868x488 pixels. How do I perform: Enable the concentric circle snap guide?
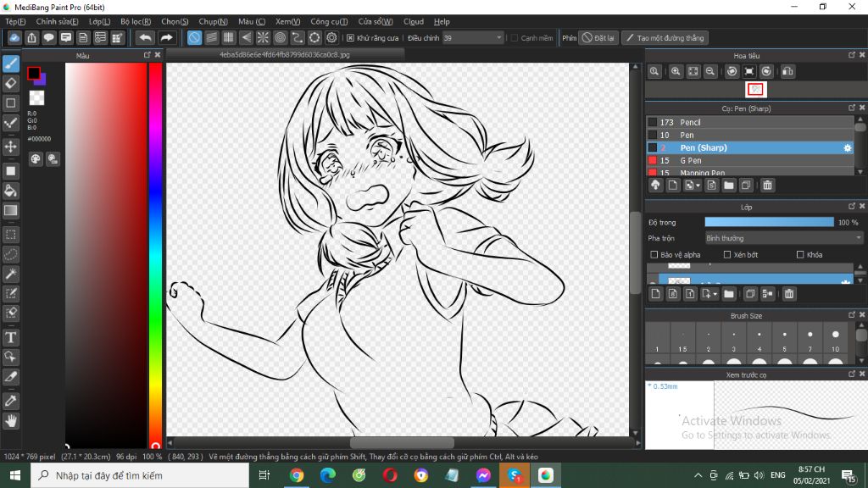[x=280, y=37]
